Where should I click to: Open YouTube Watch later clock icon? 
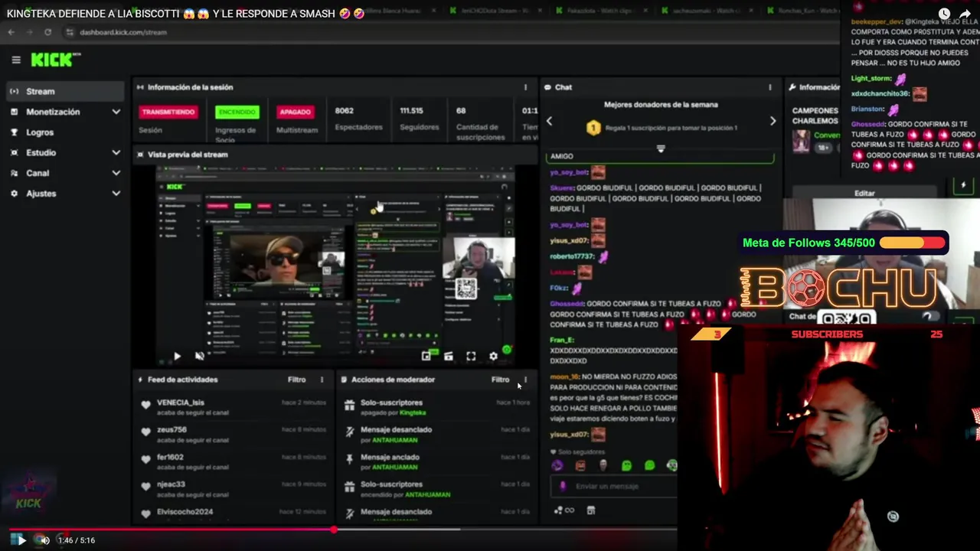(x=944, y=14)
